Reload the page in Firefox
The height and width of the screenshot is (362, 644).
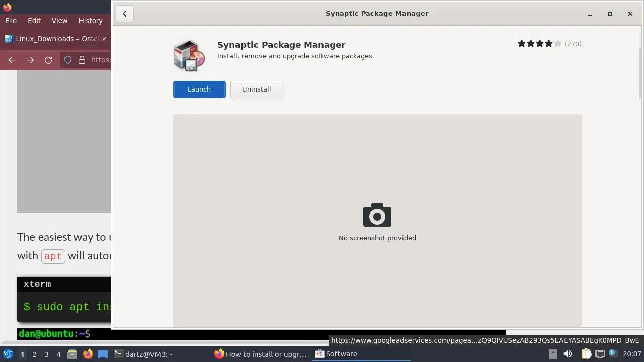[48, 60]
